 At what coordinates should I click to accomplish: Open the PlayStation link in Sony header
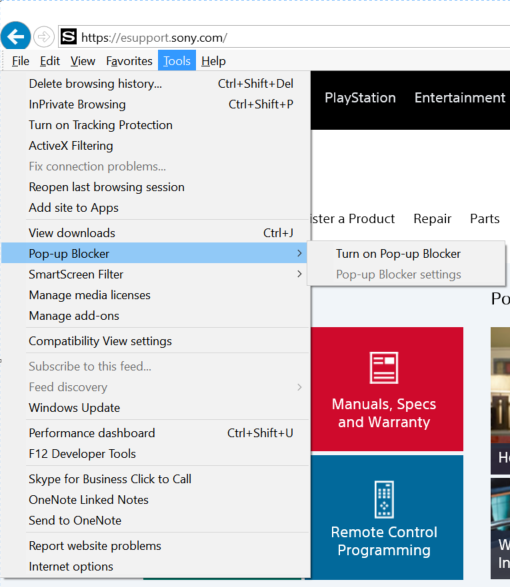[x=360, y=97]
